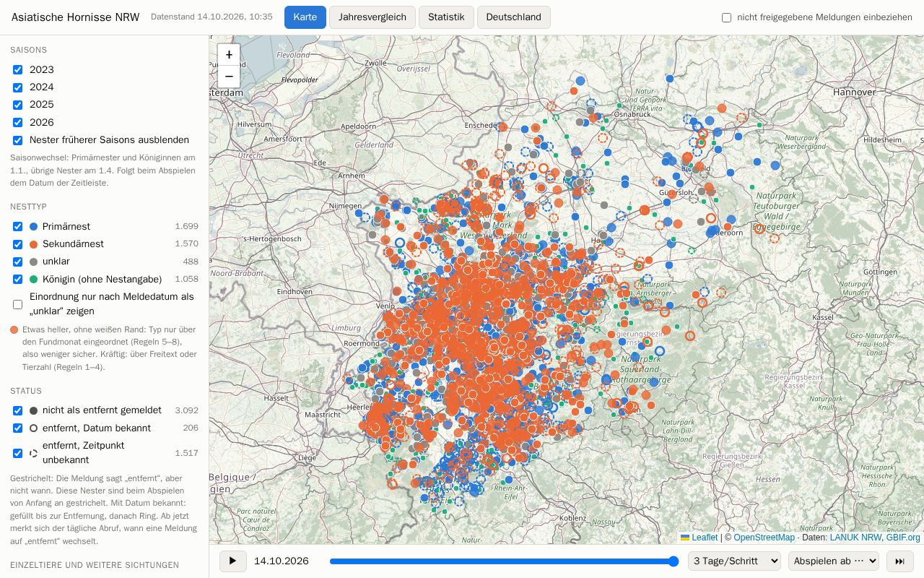Select the Deutschland tab
This screenshot has width=924, height=578.
click(514, 17)
